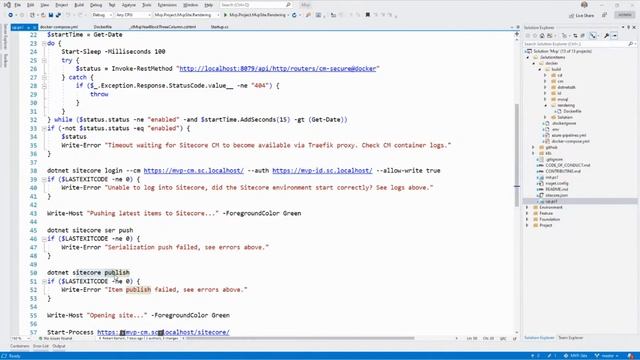640x360 pixels.
Task: Open the Any CPU platform dropdown
Action: tap(133, 15)
